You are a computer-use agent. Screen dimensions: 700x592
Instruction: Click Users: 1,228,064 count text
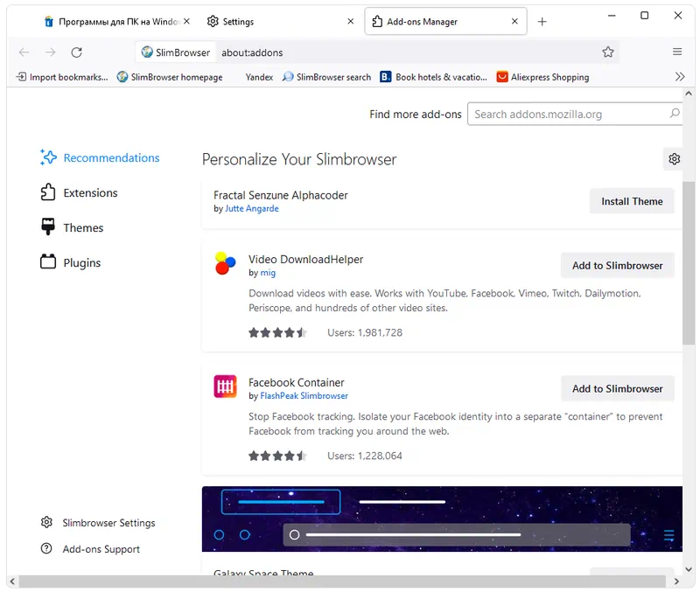pyautogui.click(x=365, y=456)
